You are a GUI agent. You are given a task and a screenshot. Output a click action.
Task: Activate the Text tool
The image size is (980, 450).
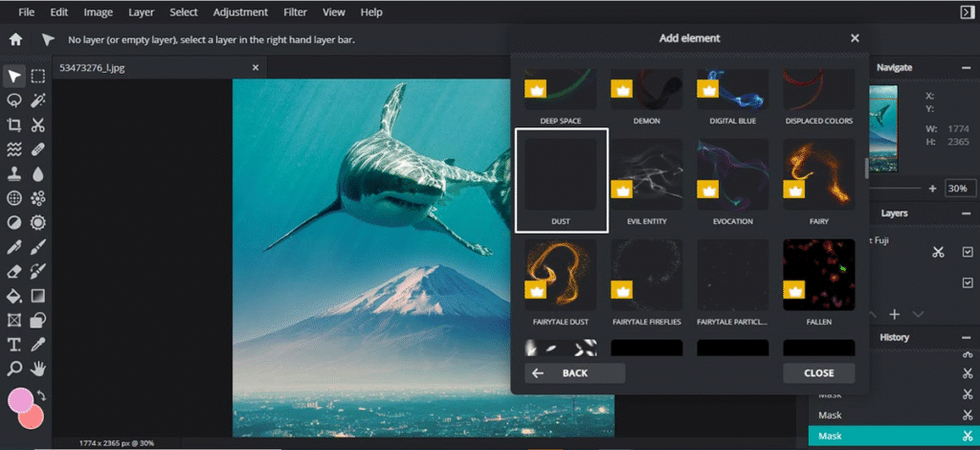pos(14,344)
